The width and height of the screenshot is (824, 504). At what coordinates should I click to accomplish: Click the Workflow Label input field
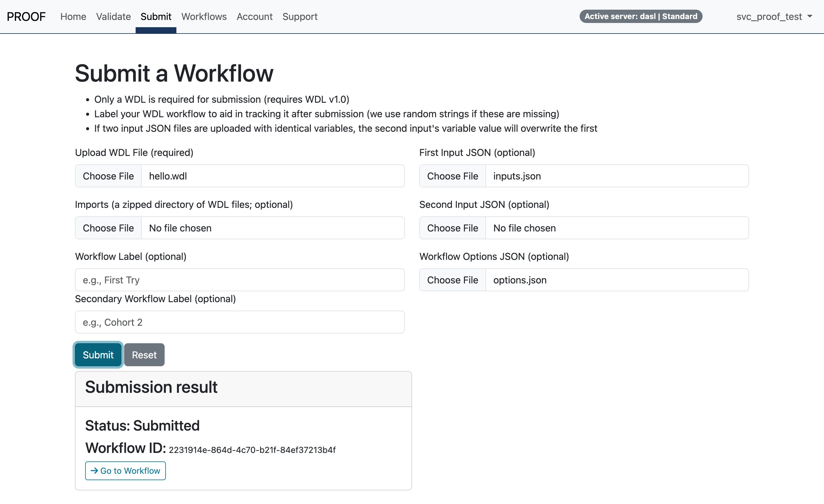pos(240,280)
